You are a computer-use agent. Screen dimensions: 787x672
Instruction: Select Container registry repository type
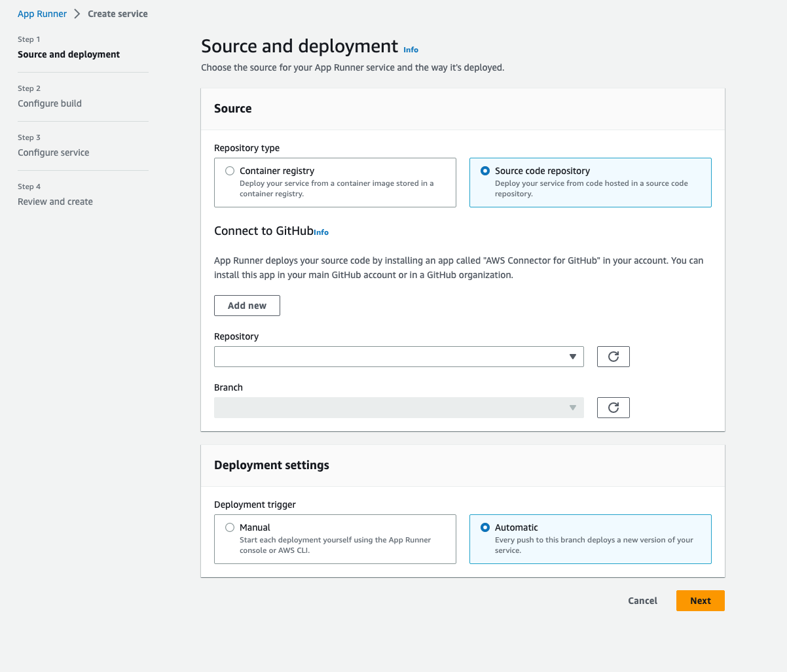coord(230,170)
